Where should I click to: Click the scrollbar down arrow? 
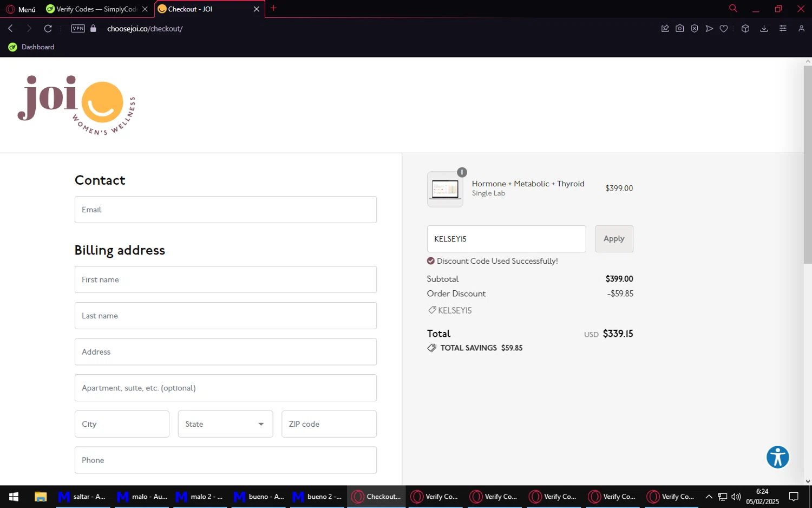coord(808,481)
